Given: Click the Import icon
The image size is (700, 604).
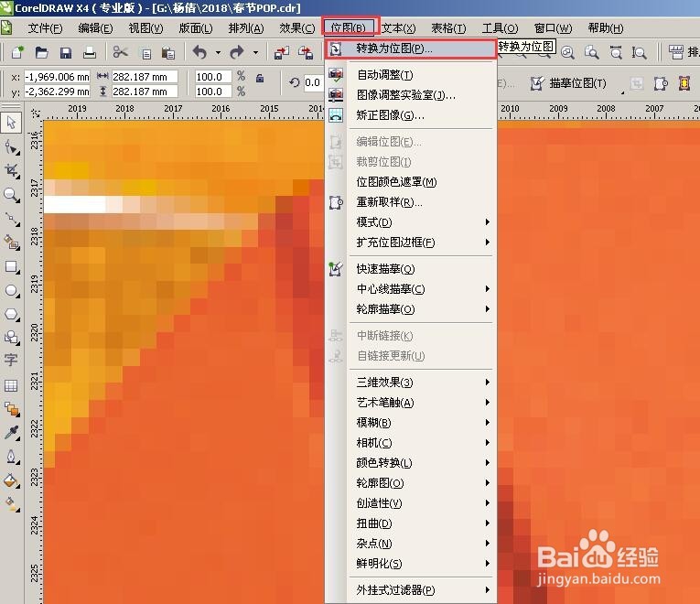Looking at the screenshot, I should [x=282, y=53].
